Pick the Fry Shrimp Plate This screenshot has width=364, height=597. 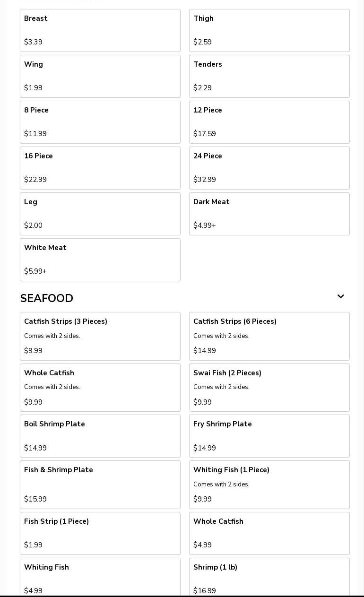(269, 436)
